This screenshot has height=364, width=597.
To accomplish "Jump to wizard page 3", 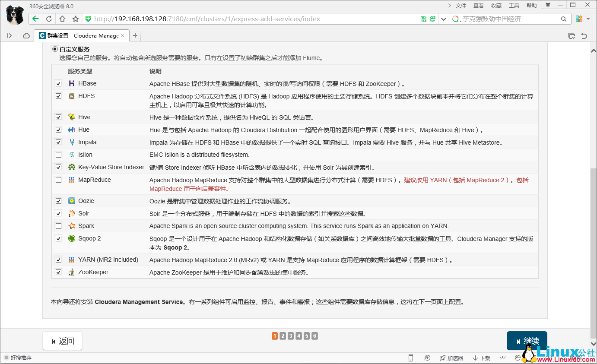I will 290,336.
